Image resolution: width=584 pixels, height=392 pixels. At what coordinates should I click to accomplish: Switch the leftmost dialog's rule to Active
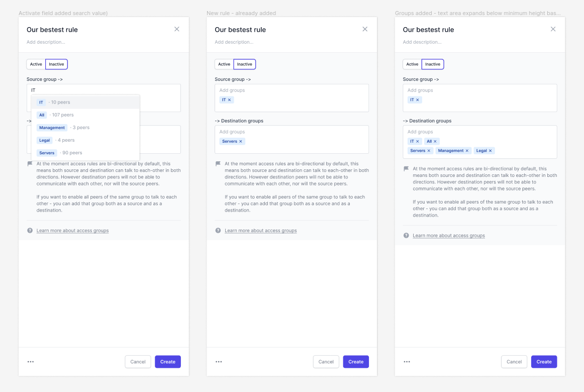pyautogui.click(x=36, y=64)
